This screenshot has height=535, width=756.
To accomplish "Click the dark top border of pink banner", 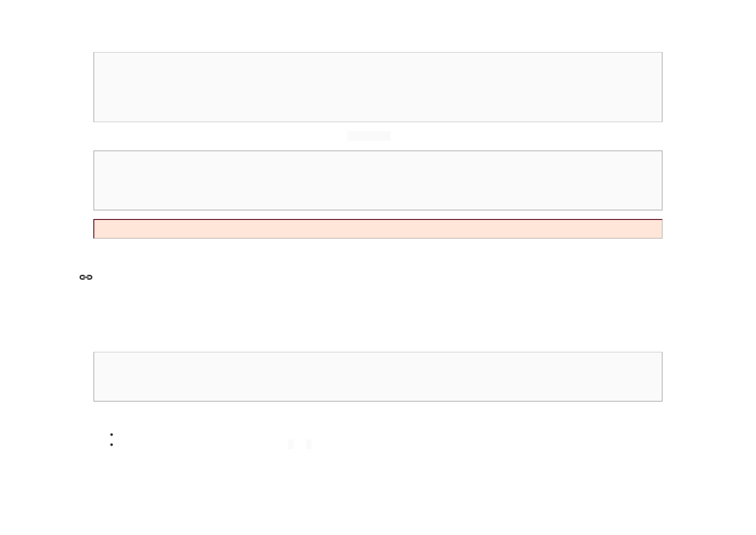I will click(x=378, y=219).
